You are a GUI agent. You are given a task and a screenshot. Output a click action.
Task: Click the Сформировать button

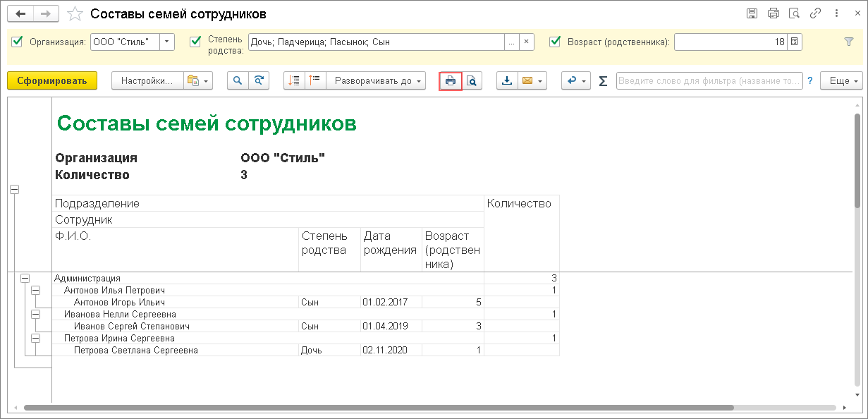coord(52,81)
